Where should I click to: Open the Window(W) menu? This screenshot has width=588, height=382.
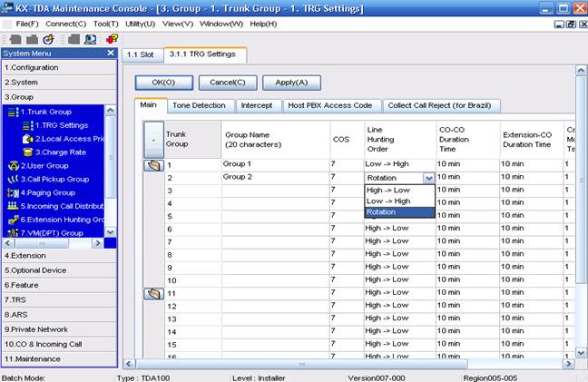tap(221, 24)
